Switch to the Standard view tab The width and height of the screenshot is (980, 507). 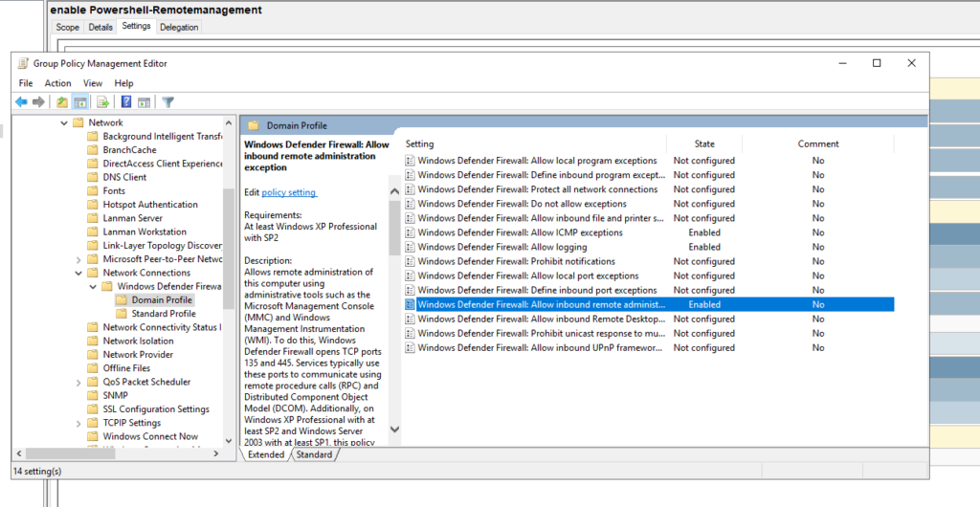tap(314, 454)
